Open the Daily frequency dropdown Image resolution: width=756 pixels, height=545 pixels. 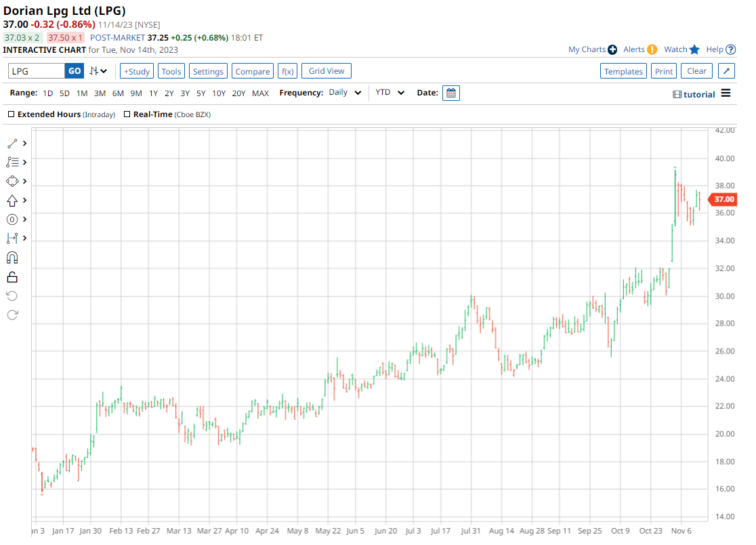[x=345, y=93]
